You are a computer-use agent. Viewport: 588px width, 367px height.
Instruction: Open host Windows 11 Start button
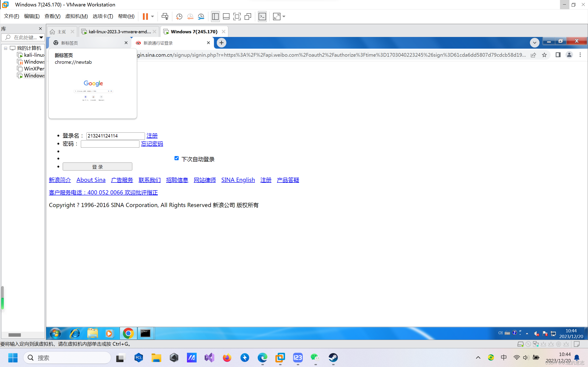pos(13,358)
